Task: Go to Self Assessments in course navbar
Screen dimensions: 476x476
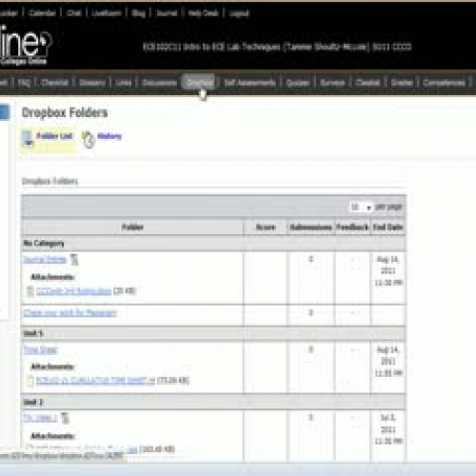Action: coord(250,83)
